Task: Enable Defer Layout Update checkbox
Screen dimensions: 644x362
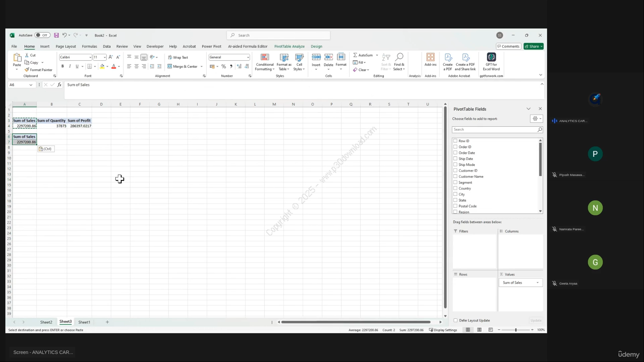Action: pos(456,320)
